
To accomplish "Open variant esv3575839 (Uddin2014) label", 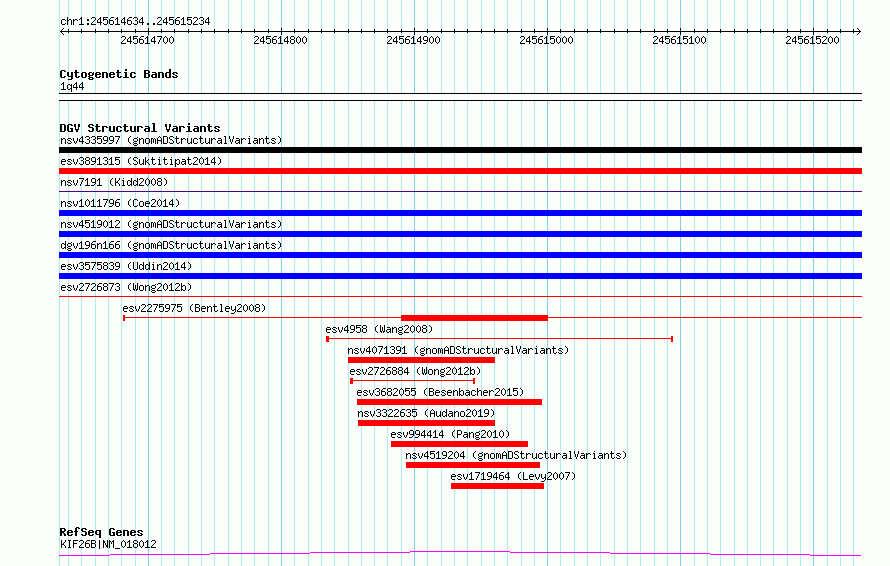I will click(x=126, y=266).
